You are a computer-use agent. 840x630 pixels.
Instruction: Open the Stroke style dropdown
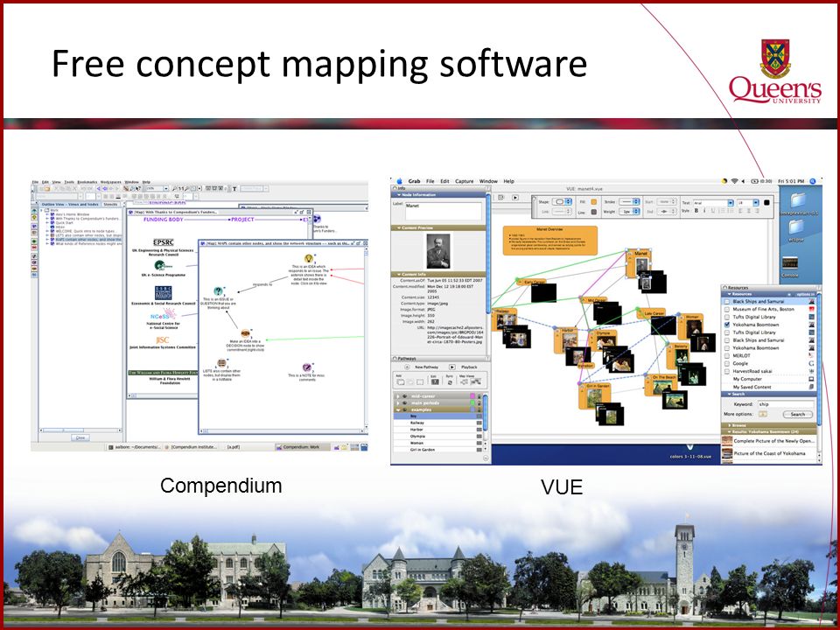point(629,202)
